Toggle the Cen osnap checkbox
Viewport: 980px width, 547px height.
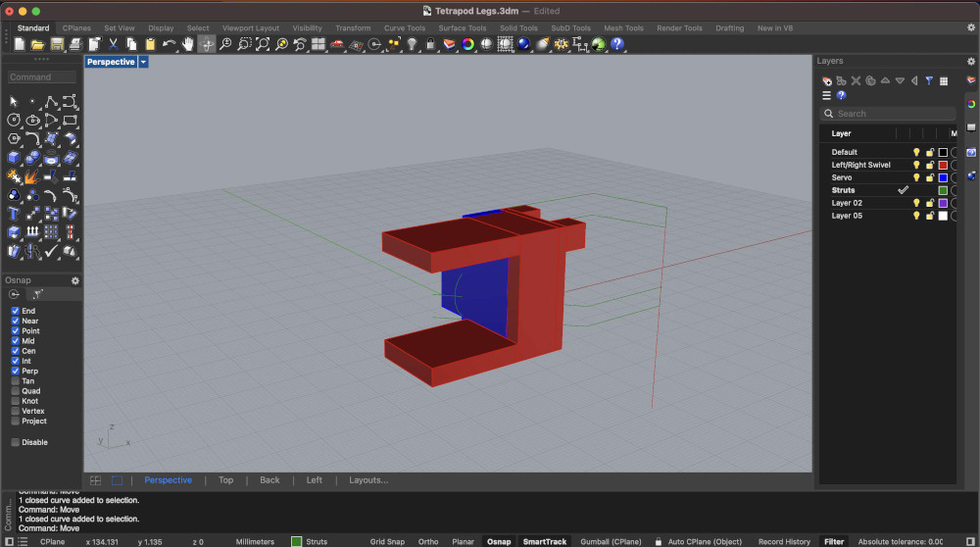click(15, 351)
